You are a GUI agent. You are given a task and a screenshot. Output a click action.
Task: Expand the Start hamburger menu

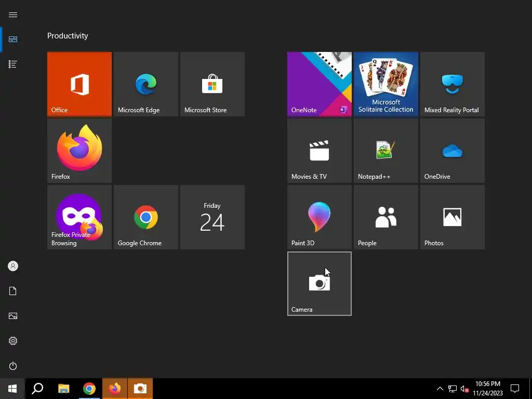[13, 15]
